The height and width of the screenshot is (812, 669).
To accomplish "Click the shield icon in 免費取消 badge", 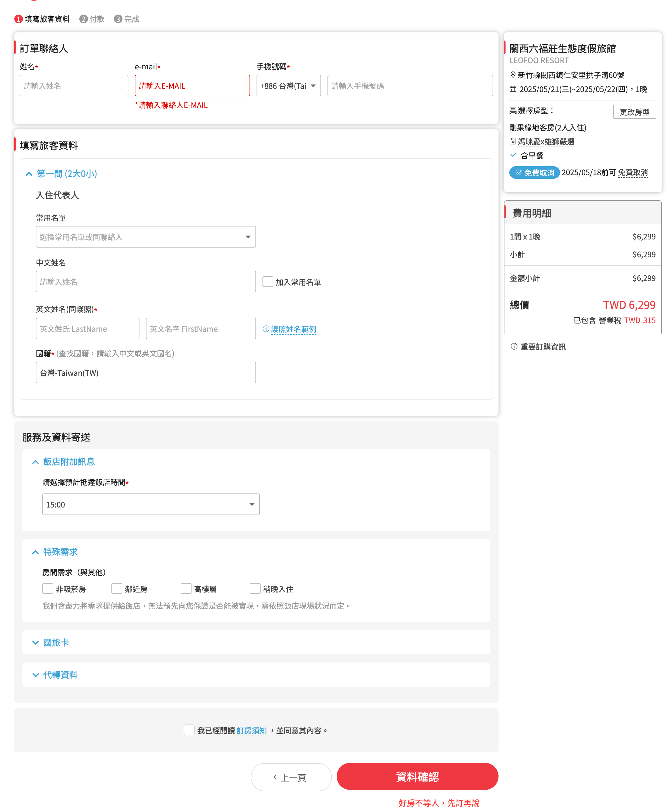I will (519, 172).
